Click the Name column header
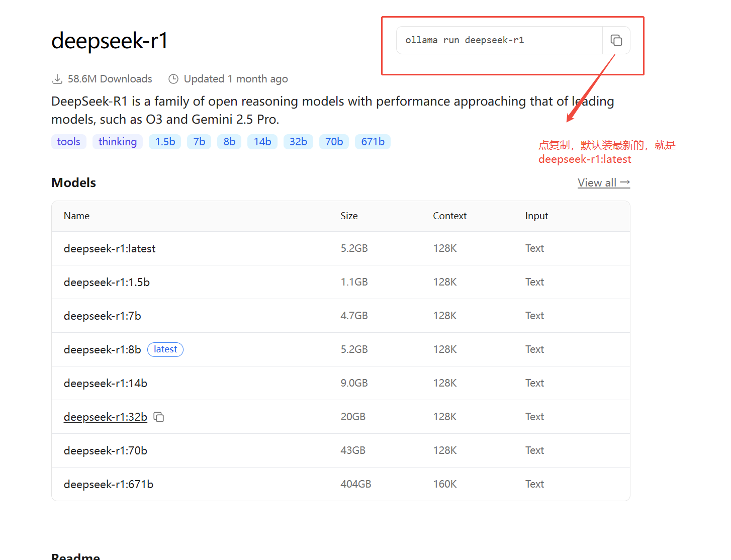This screenshot has width=731, height=560. coord(76,216)
